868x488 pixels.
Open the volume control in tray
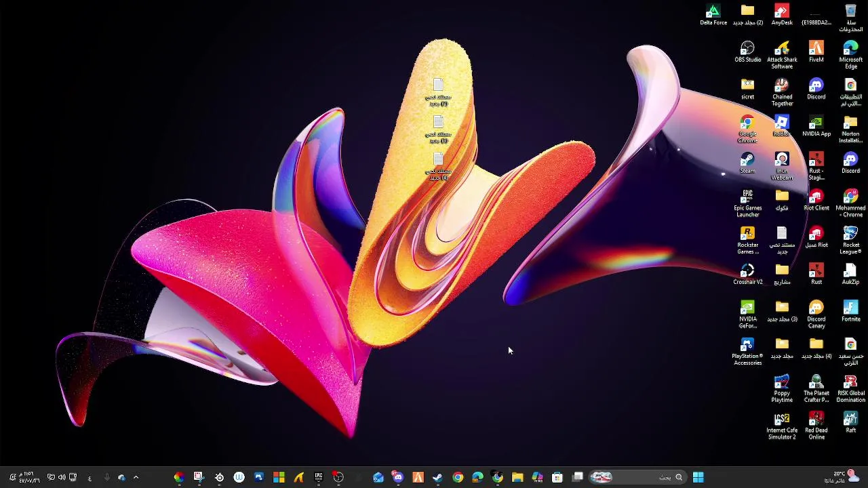(x=62, y=477)
